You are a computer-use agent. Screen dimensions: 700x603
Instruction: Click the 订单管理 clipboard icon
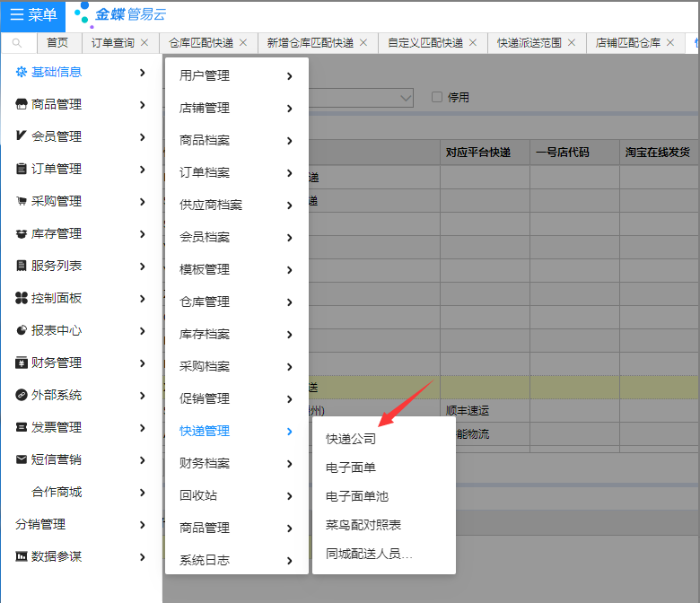point(22,169)
